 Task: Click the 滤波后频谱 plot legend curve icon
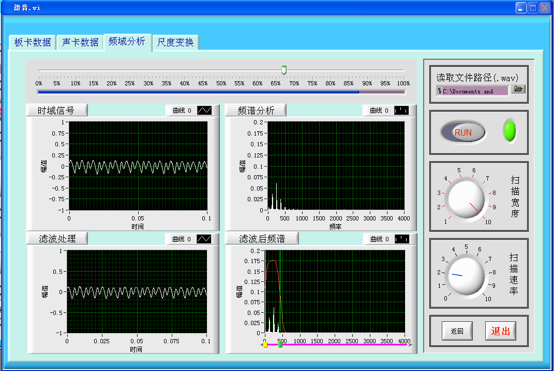point(402,239)
